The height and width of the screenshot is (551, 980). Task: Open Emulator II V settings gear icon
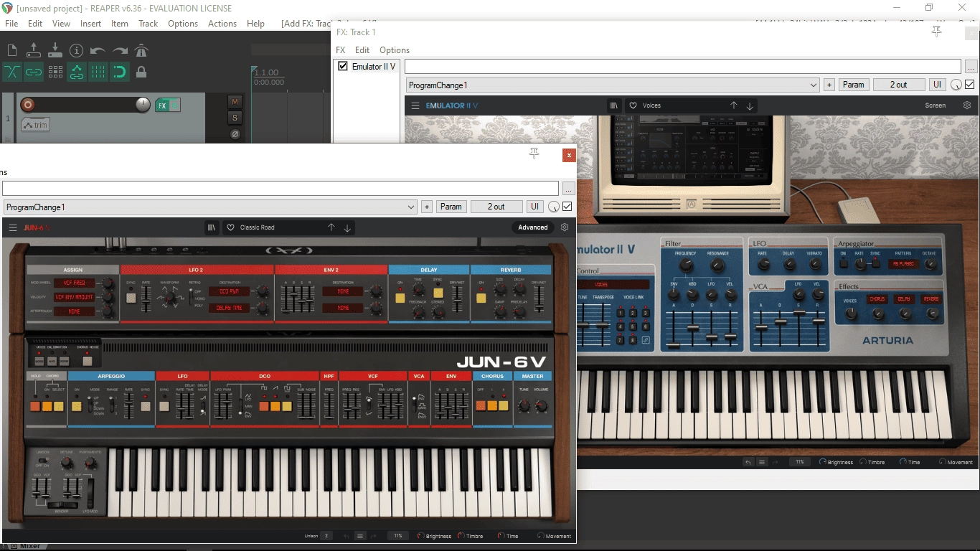[x=967, y=105]
